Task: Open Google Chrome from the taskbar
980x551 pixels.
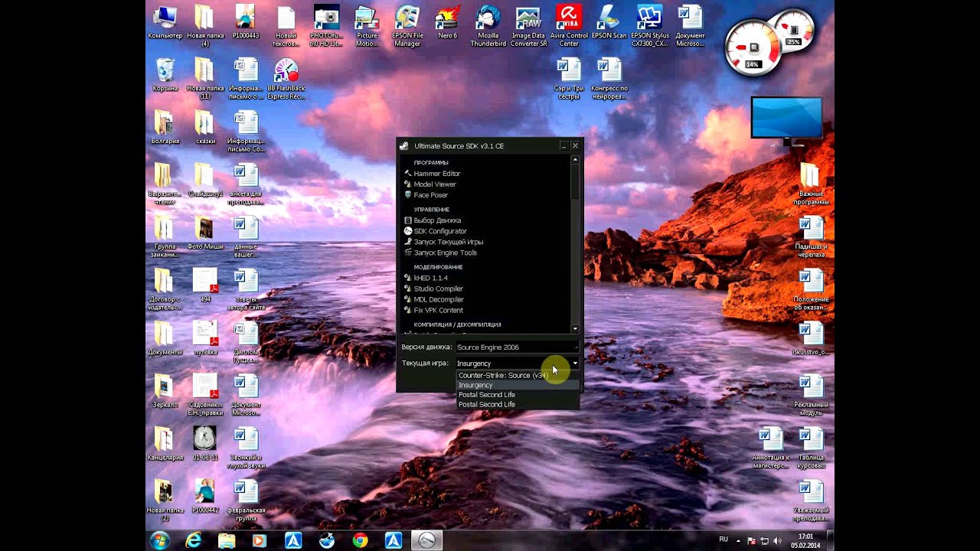Action: [x=360, y=540]
